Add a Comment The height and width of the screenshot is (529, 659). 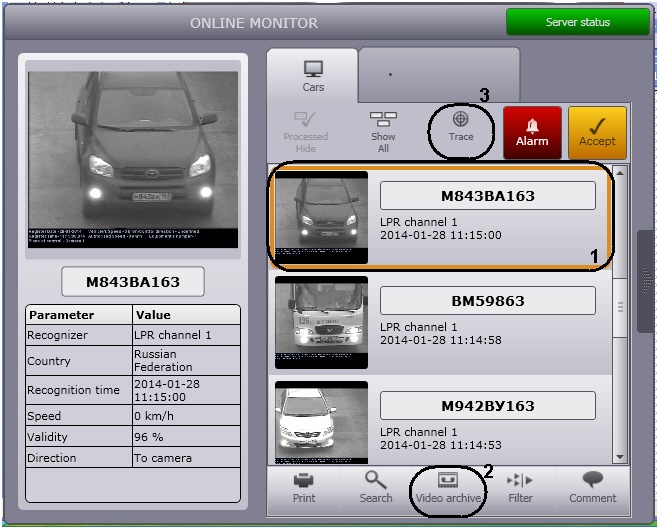(x=593, y=488)
